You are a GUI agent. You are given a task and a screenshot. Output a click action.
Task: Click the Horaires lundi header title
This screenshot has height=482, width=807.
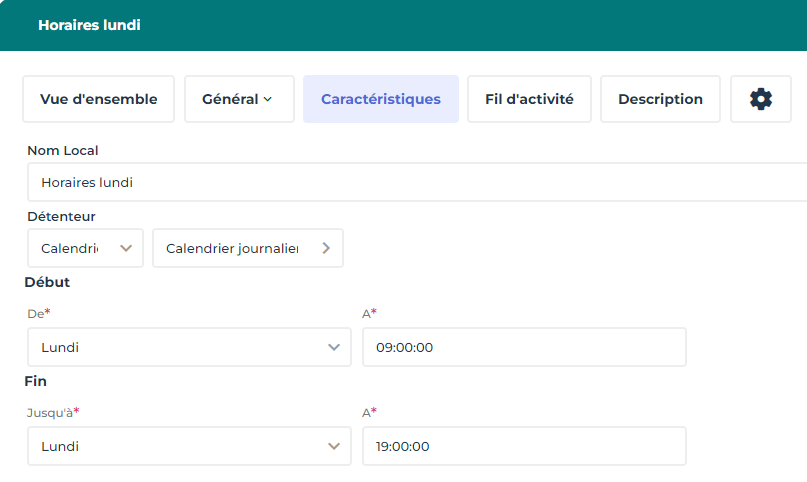coord(89,25)
